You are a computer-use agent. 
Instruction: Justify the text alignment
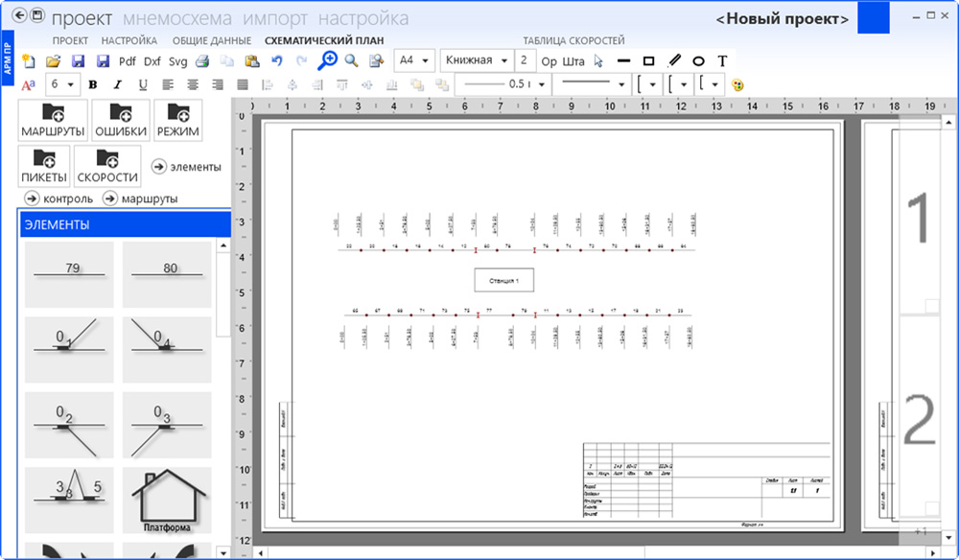coord(243,85)
